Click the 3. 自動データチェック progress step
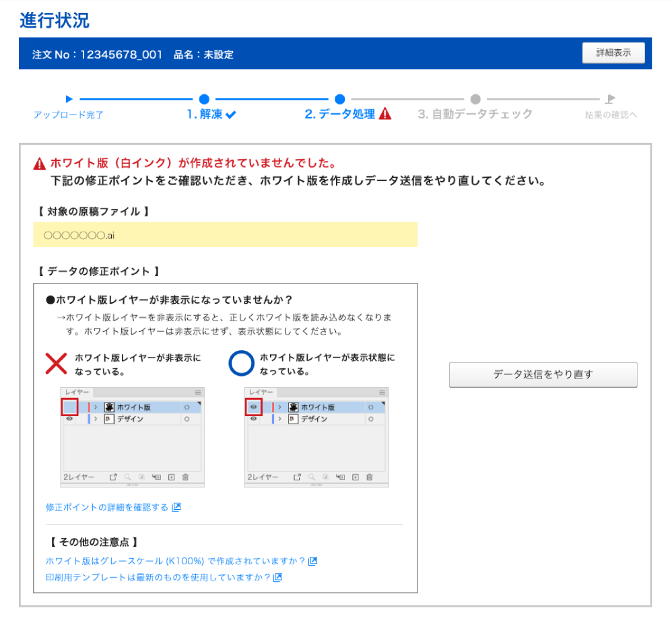This screenshot has height=633, width=672. (x=475, y=114)
